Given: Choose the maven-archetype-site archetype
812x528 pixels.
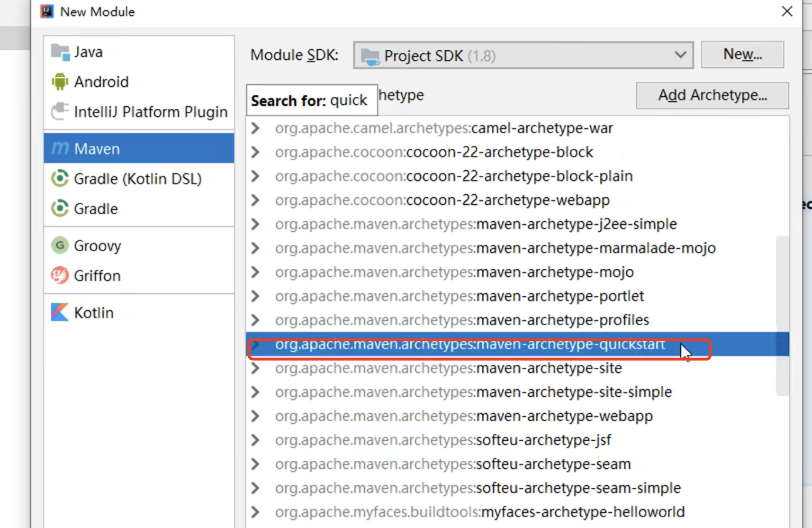Looking at the screenshot, I should (549, 368).
